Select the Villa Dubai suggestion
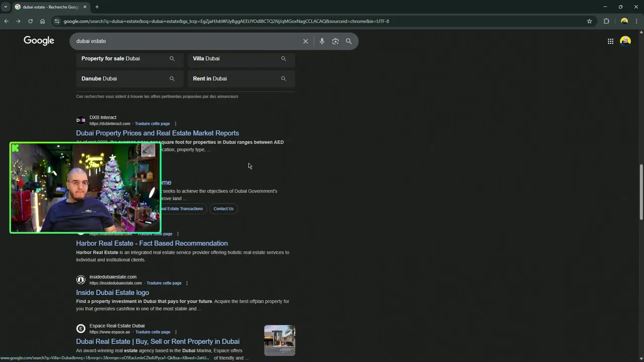This screenshot has width=644, height=362. 242,59
